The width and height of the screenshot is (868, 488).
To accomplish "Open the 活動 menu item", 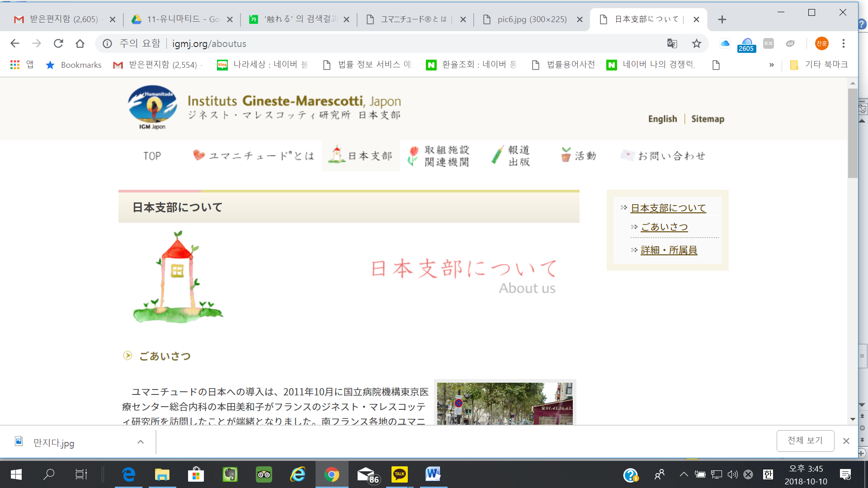I will click(579, 156).
